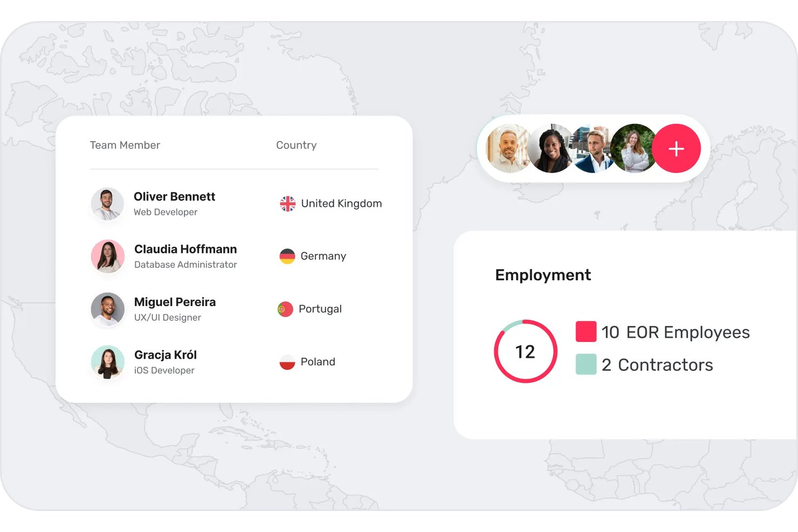Image resolution: width=798 pixels, height=532 pixels.
Task: Click the teal Contractors legend swatch
Action: [586, 364]
